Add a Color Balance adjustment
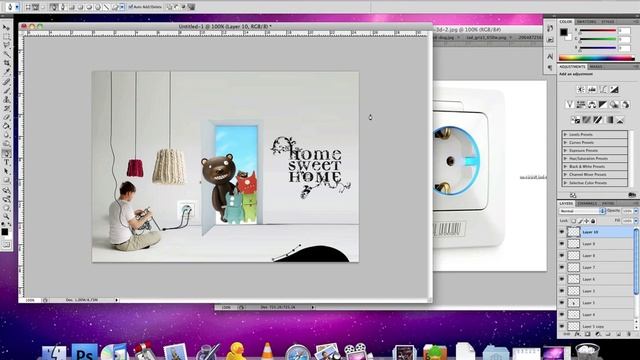The image size is (640, 360). point(592,104)
